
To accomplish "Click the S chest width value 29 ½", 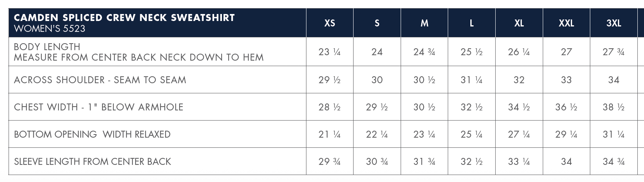I will pyautogui.click(x=377, y=107).
